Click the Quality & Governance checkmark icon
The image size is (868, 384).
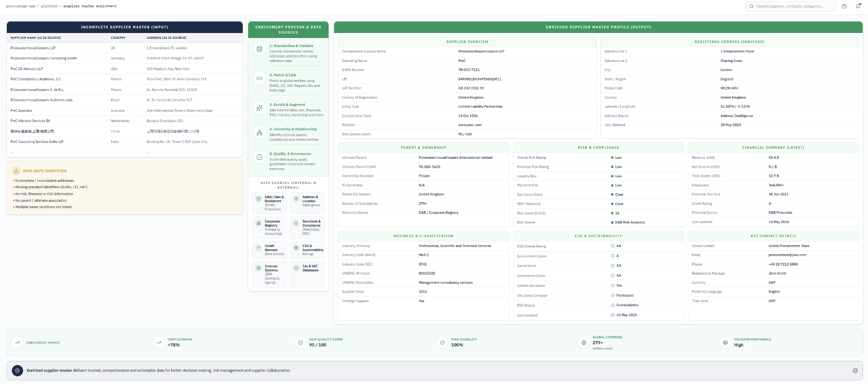click(259, 157)
